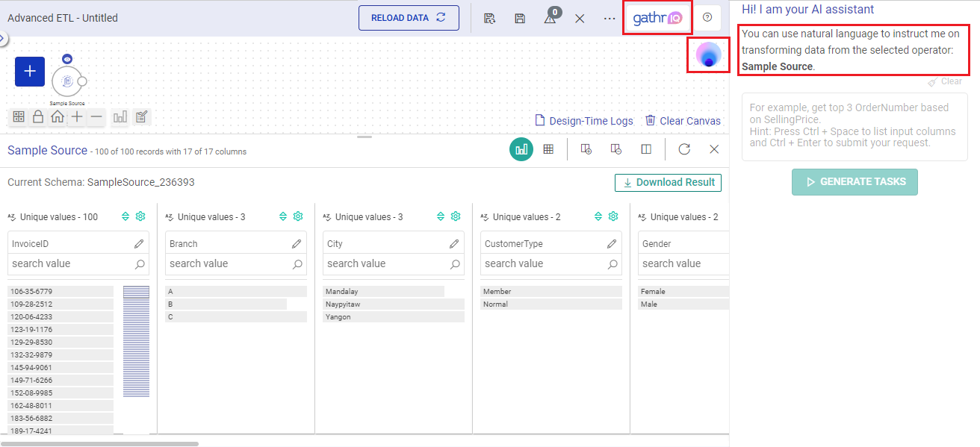Expand the collapsed left side panel arrow
980x447 pixels.
pyautogui.click(x=3, y=38)
